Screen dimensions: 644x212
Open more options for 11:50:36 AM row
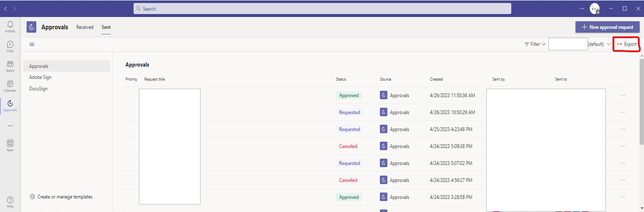[x=622, y=95]
